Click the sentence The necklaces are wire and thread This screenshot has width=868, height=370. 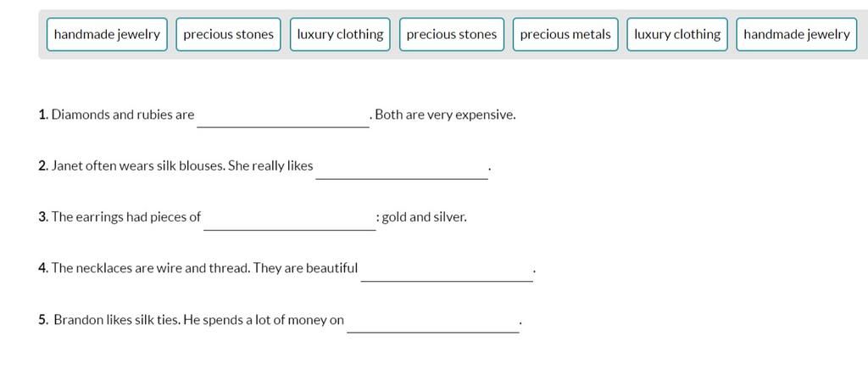point(151,268)
